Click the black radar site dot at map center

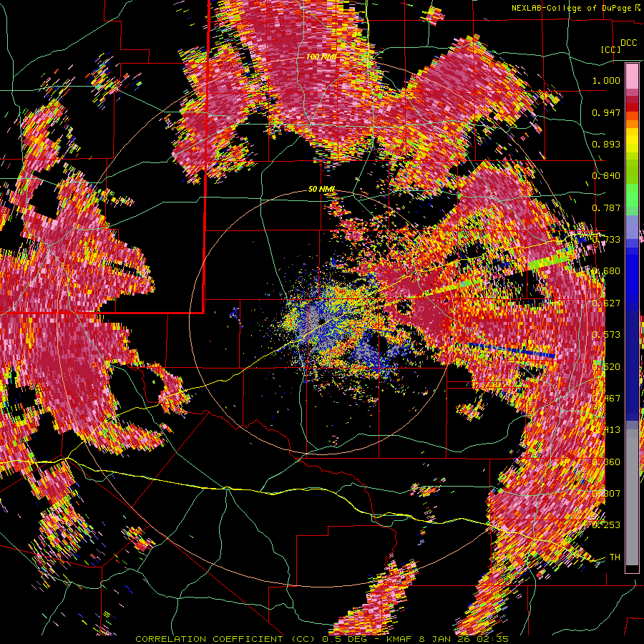coord(321,321)
